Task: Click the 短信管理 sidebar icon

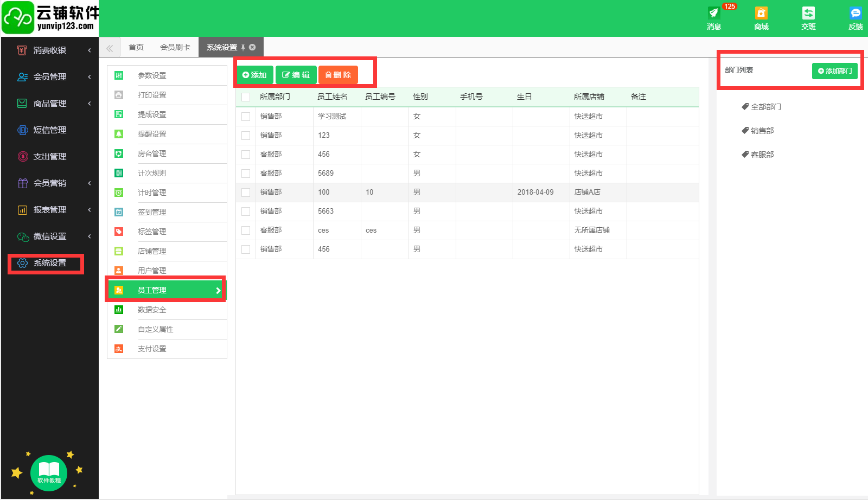Action: 22,130
